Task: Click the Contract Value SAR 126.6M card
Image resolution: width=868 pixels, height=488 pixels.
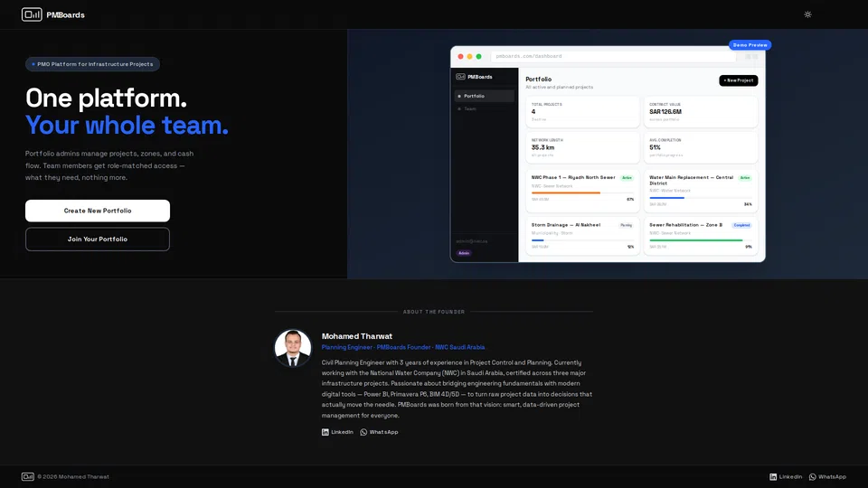Action: (701, 112)
